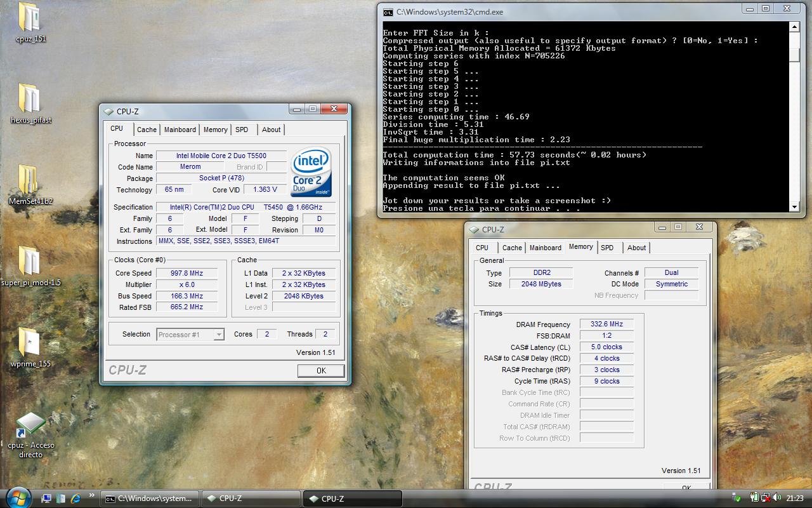Click the Intel Core 2 Duo logo
The image size is (812, 508).
[x=311, y=173]
